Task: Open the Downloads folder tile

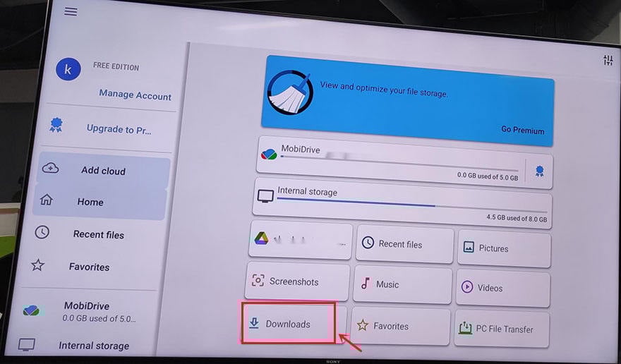Action: coord(289,324)
